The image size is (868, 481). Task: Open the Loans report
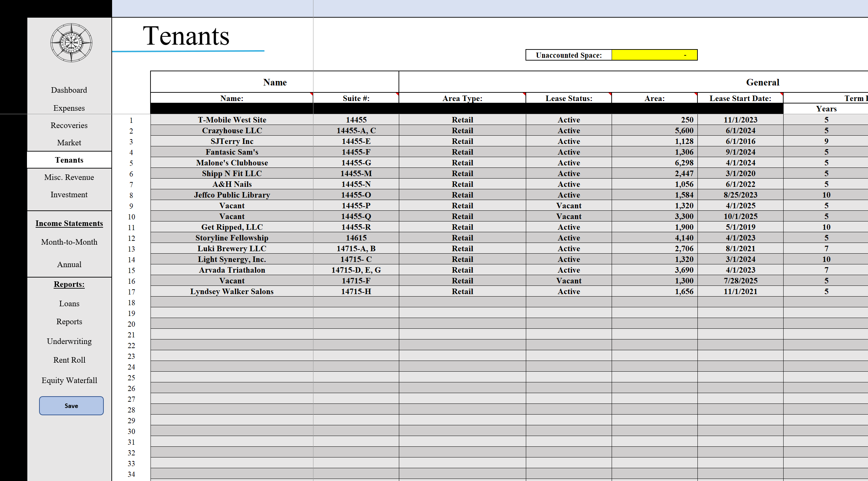click(x=69, y=303)
